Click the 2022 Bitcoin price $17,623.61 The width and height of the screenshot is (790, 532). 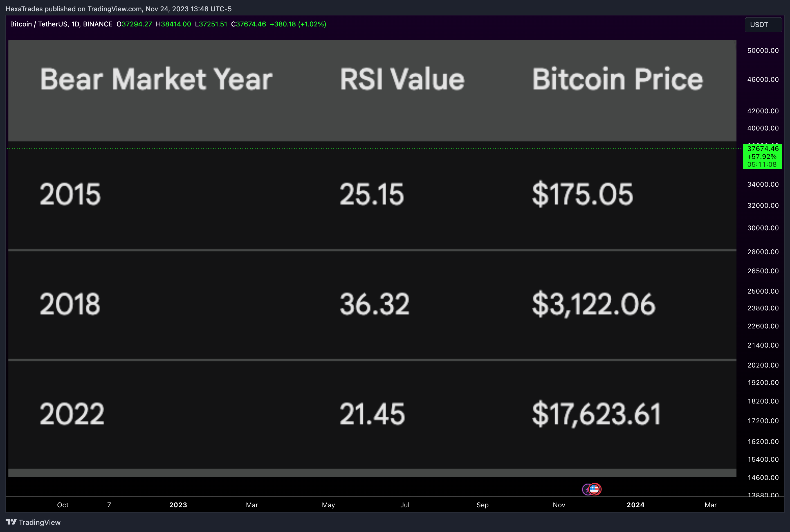click(596, 414)
